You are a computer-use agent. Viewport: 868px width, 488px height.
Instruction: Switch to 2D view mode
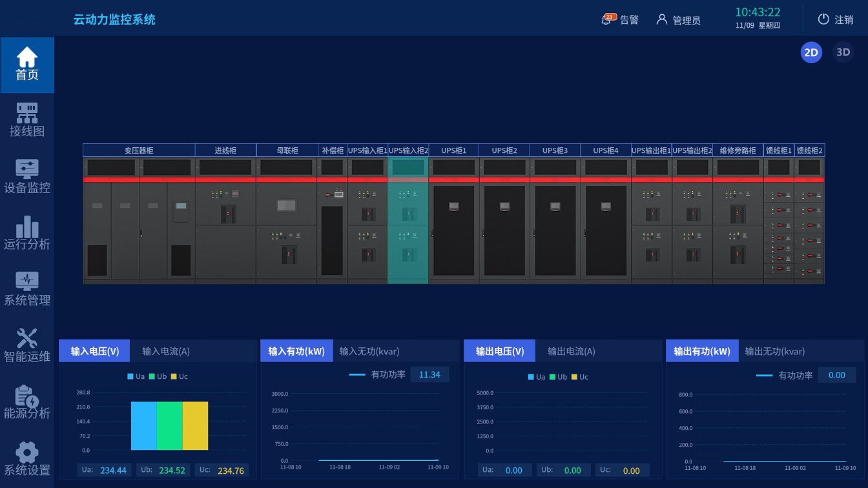pyautogui.click(x=811, y=52)
